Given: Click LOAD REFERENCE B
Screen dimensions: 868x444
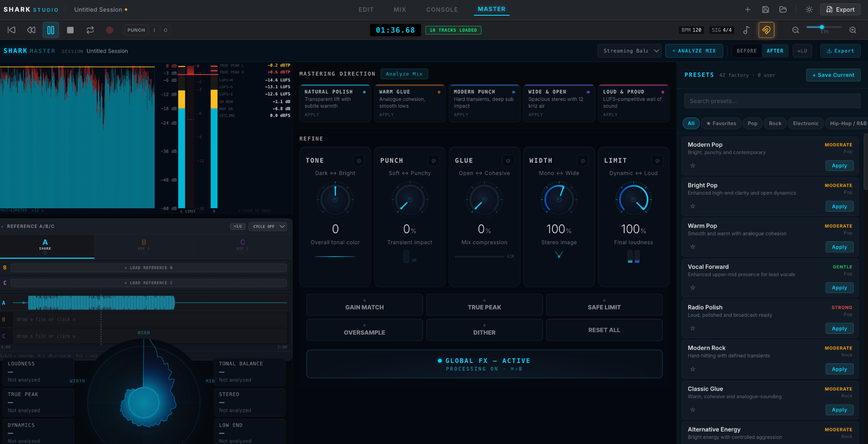Looking at the screenshot, I should pos(148,268).
